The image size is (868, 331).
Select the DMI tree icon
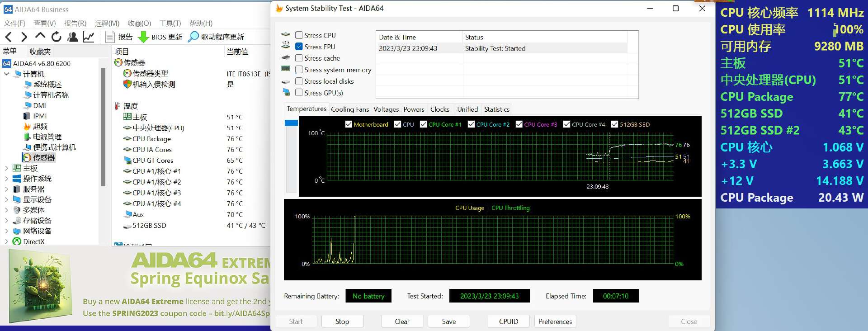coord(28,105)
